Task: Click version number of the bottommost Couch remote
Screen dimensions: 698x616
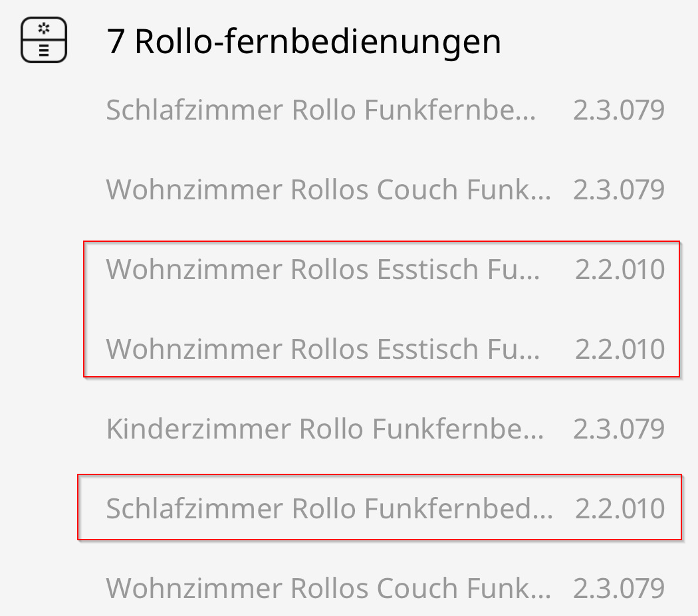Action: [x=619, y=589]
